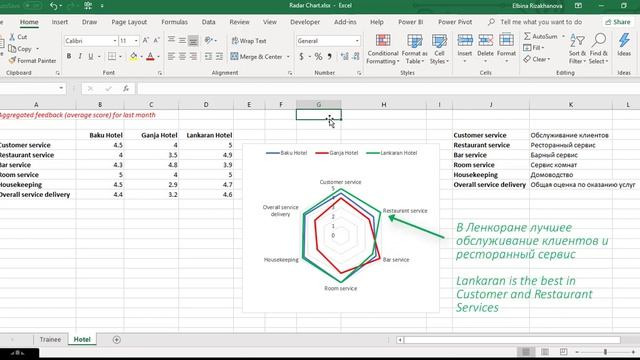The image size is (640, 360).
Task: Add a new sheet with plus button
Action: [116, 340]
